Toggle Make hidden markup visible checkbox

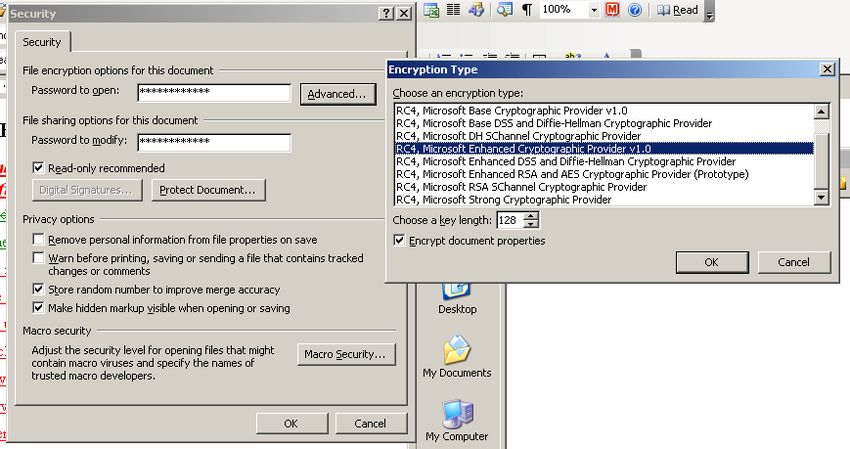click(x=38, y=307)
